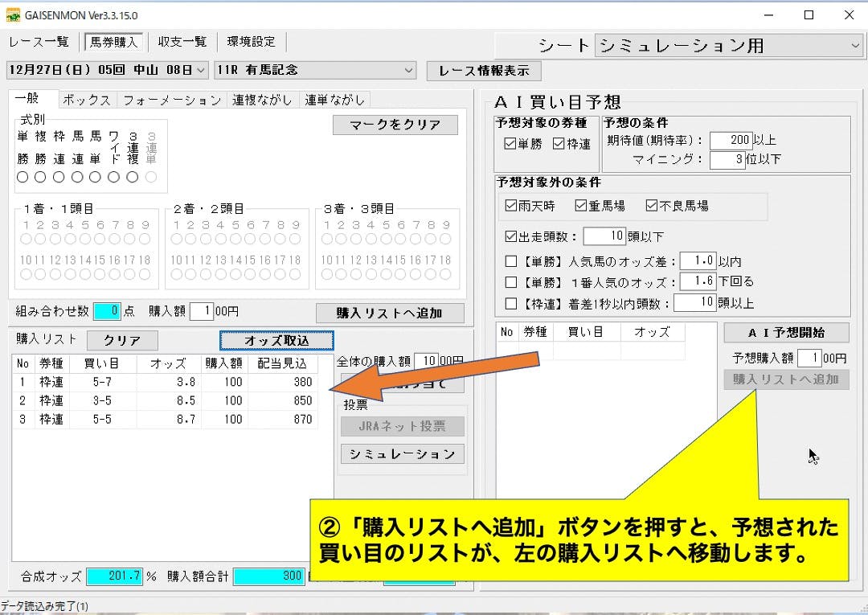Click the JRAネット投票 button

click(403, 426)
